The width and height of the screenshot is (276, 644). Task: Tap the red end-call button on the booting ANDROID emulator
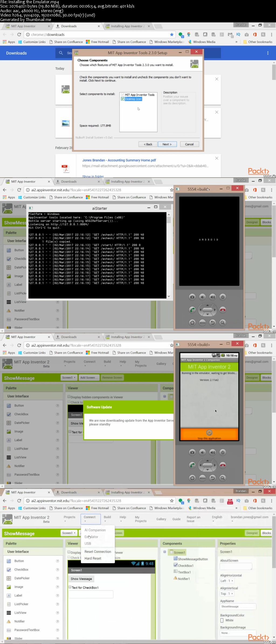(223, 310)
